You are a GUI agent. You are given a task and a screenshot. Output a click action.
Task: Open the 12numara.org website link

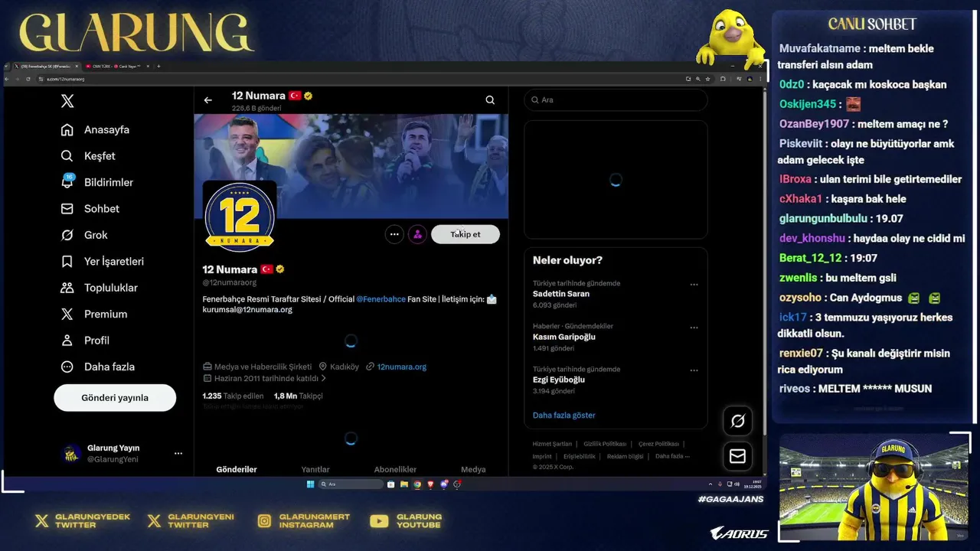[401, 367]
